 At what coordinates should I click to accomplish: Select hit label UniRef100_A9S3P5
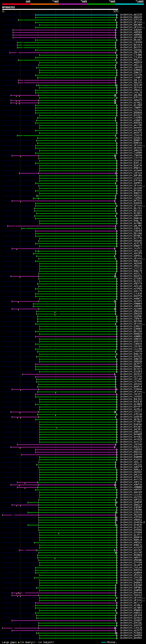point(131,254)
